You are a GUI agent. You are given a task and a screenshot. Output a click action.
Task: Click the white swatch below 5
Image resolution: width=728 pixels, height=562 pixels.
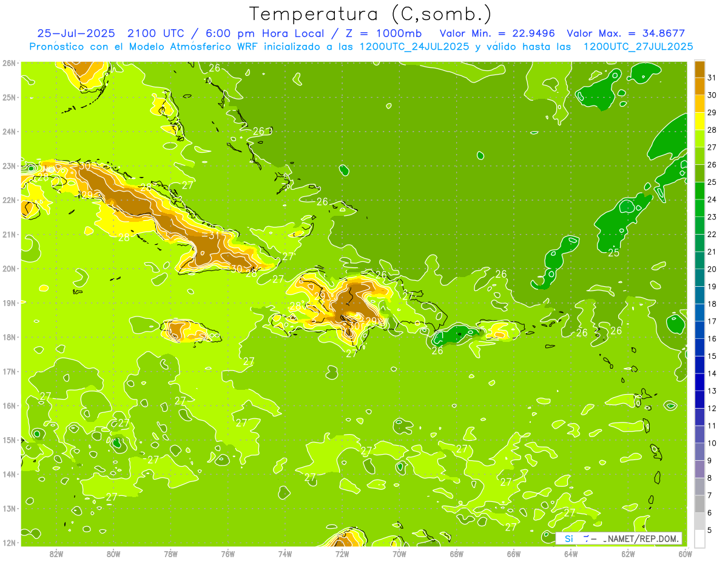point(699,538)
